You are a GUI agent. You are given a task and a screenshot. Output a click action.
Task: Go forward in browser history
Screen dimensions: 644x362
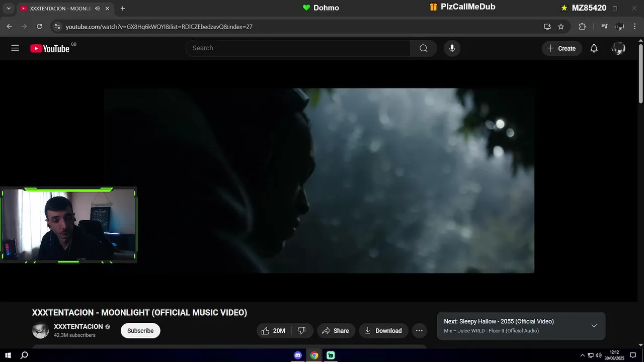pos(24,26)
